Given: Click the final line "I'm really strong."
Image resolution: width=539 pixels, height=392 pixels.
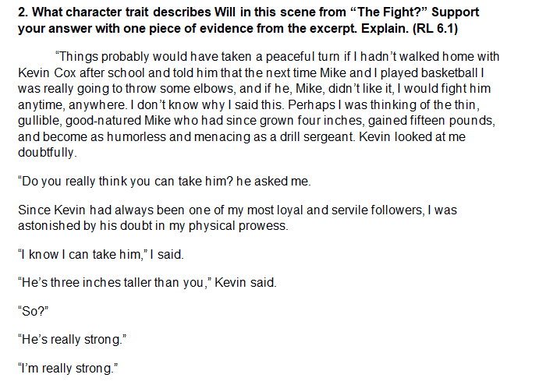Looking at the screenshot, I should point(68,369).
